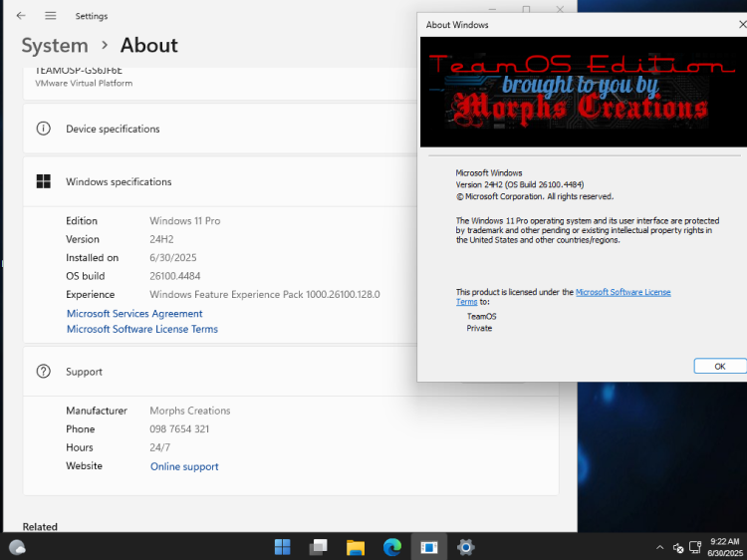747x560 pixels.
Task: Click the Windows logo beside Windows specifications
Action: tap(44, 181)
